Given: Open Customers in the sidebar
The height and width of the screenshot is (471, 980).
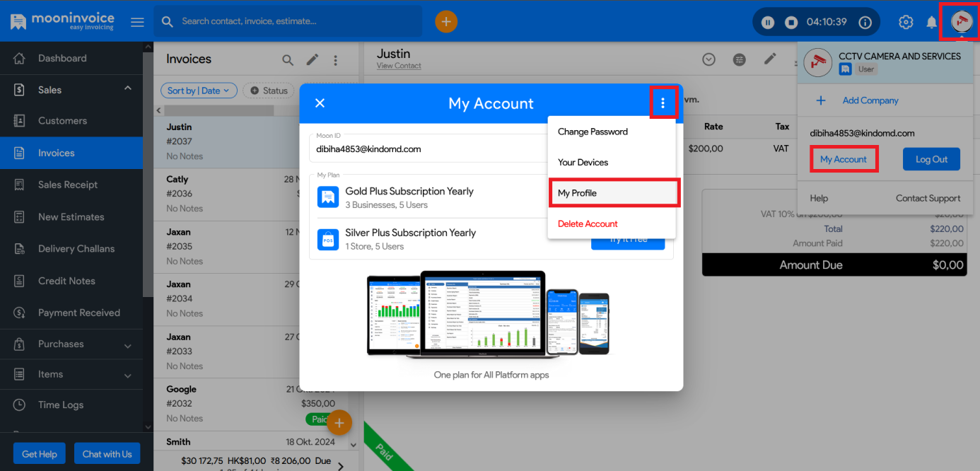Looking at the screenshot, I should [71, 121].
